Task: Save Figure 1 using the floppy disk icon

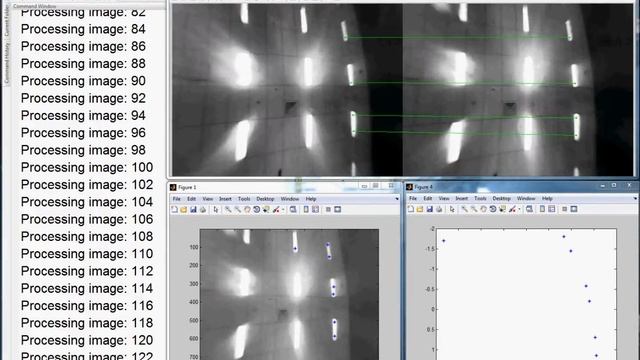Action: pos(193,209)
